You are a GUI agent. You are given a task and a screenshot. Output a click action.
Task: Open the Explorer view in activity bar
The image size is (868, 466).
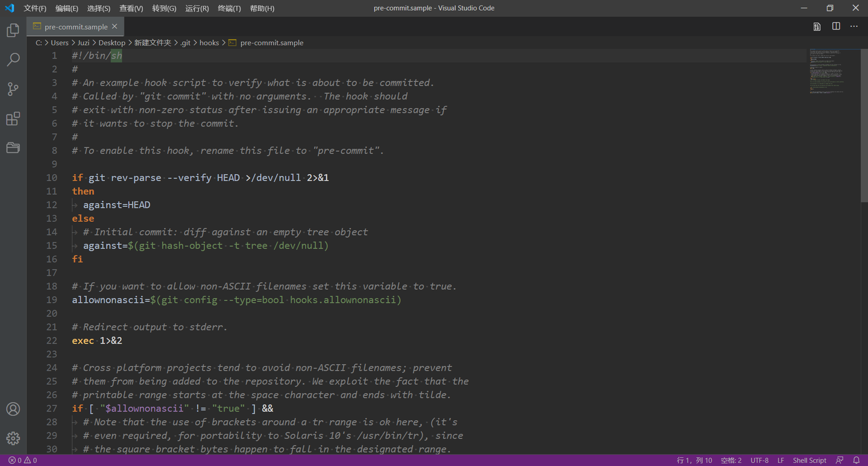(x=13, y=30)
